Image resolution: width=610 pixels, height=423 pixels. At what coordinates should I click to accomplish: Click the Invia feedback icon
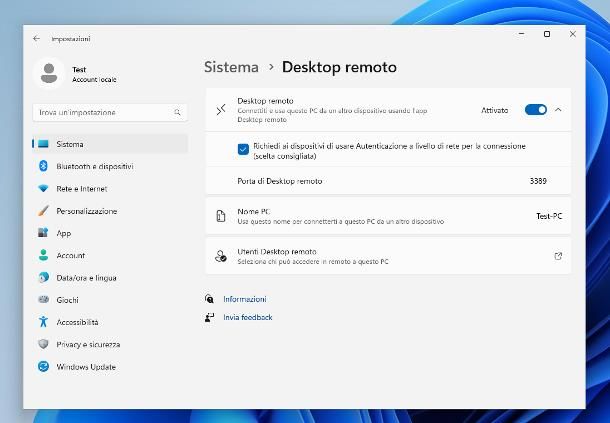209,318
